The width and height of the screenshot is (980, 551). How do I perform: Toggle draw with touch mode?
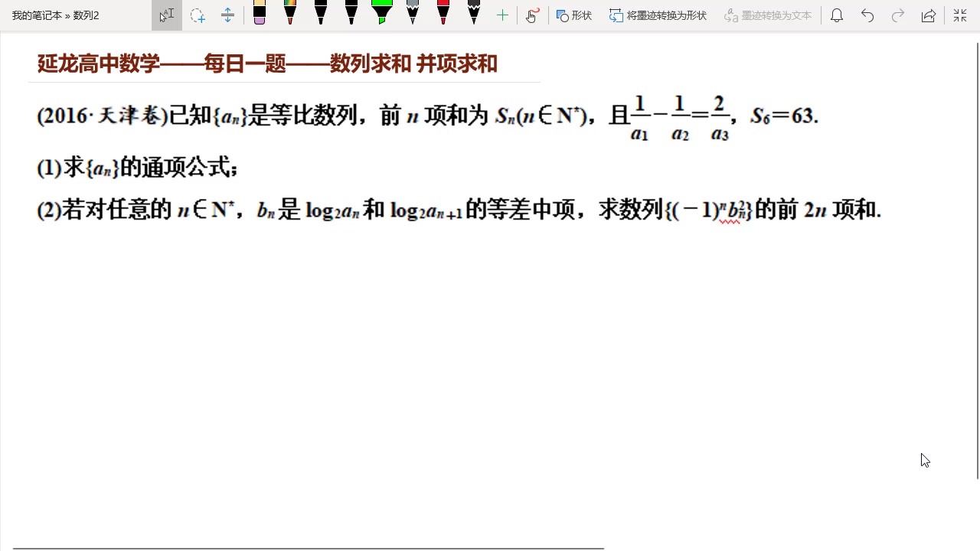coord(532,15)
